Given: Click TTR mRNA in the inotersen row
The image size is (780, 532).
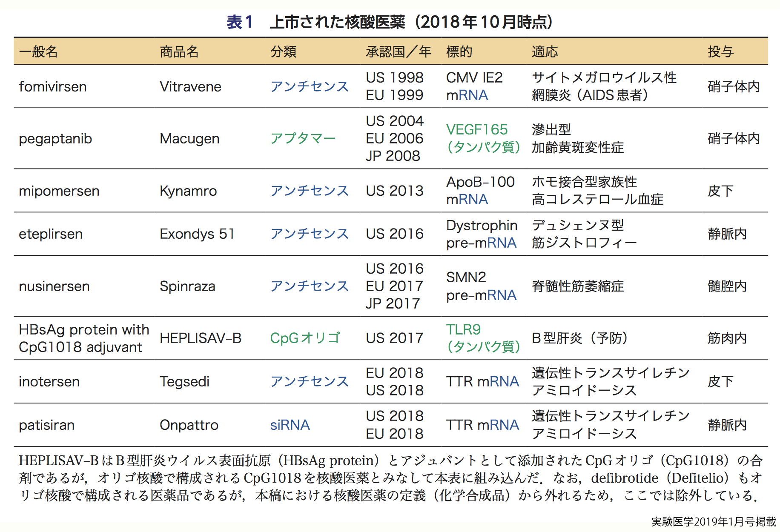Looking at the screenshot, I should click(482, 381).
